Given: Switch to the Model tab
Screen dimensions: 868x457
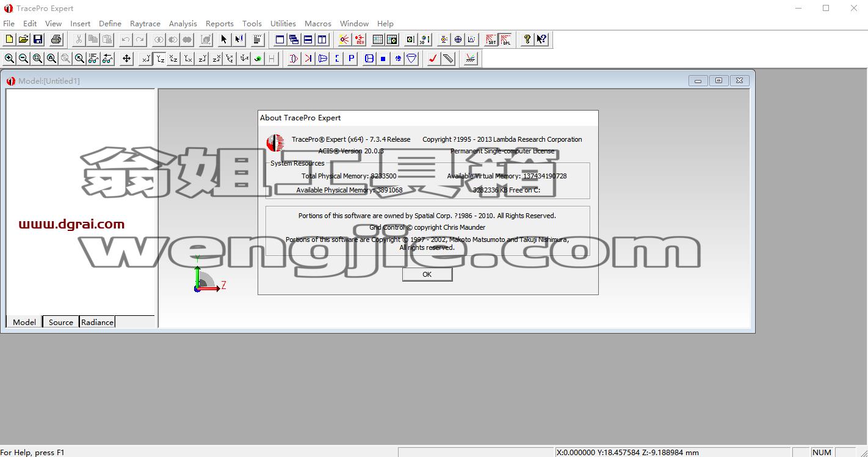Looking at the screenshot, I should click(x=24, y=322).
